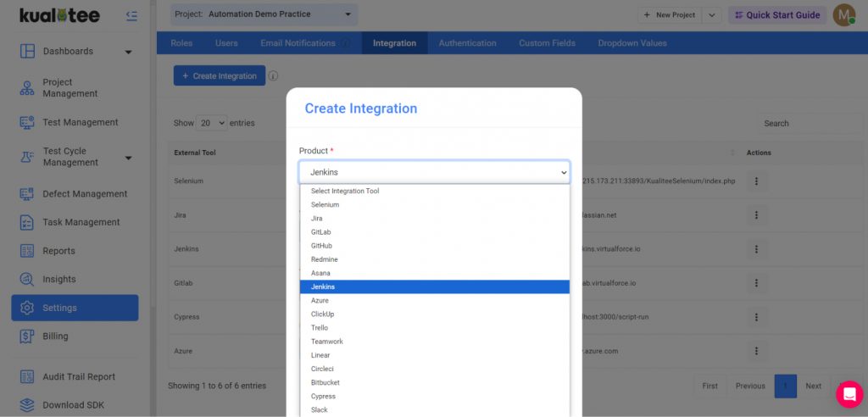
Task: Select Azure from the product list
Action: (435, 300)
